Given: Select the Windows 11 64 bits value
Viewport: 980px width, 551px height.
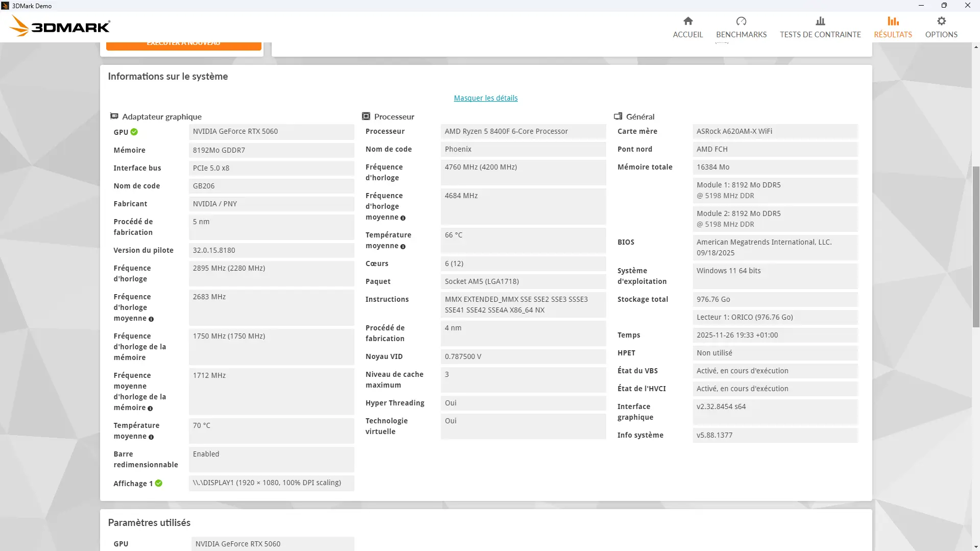Looking at the screenshot, I should coord(775,276).
